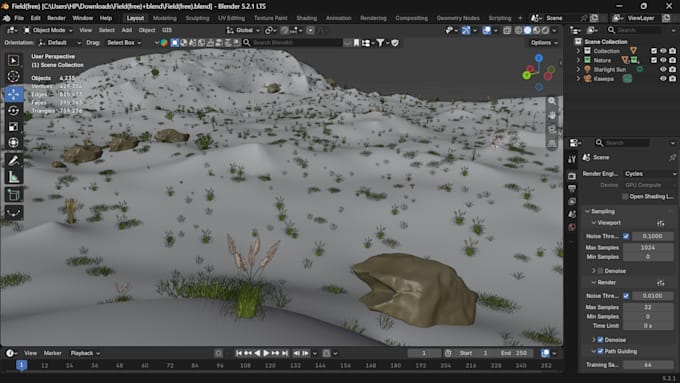Image resolution: width=680 pixels, height=383 pixels.
Task: Open the Scene properties tab
Action: tap(572, 214)
